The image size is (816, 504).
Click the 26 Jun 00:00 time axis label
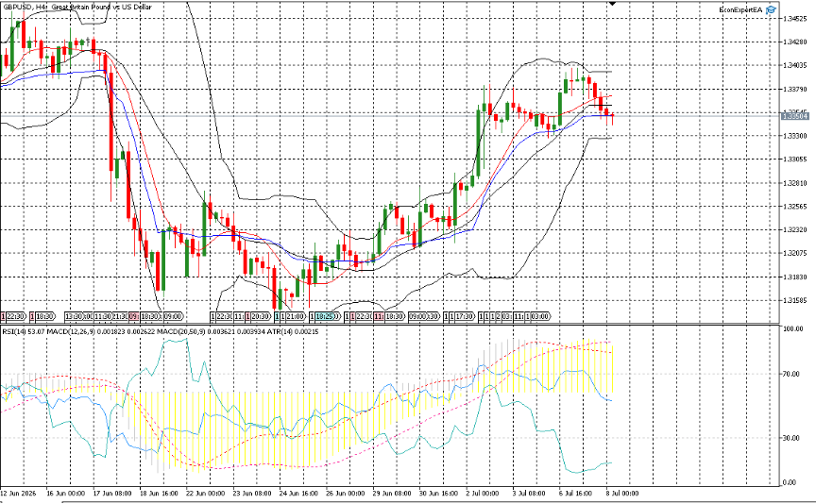[345, 493]
